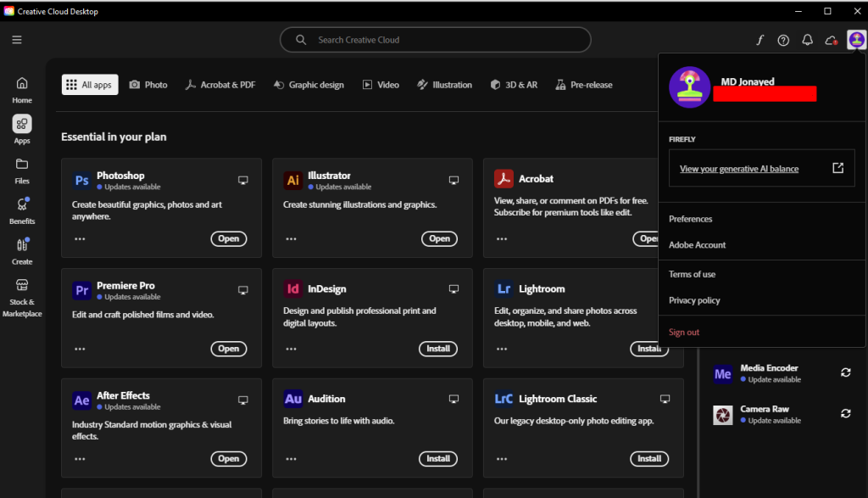Open the fonts icon in the header
Screen dimensions: 868x498
click(x=759, y=40)
